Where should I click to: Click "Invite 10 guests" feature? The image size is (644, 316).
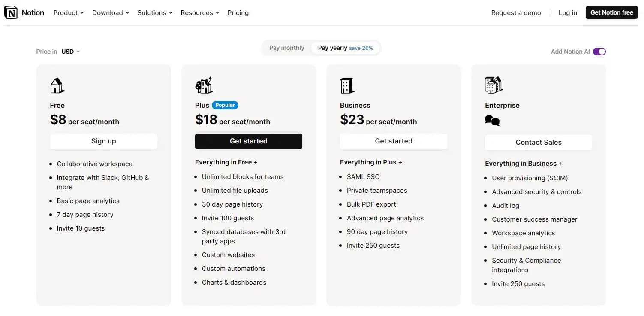[x=81, y=228]
